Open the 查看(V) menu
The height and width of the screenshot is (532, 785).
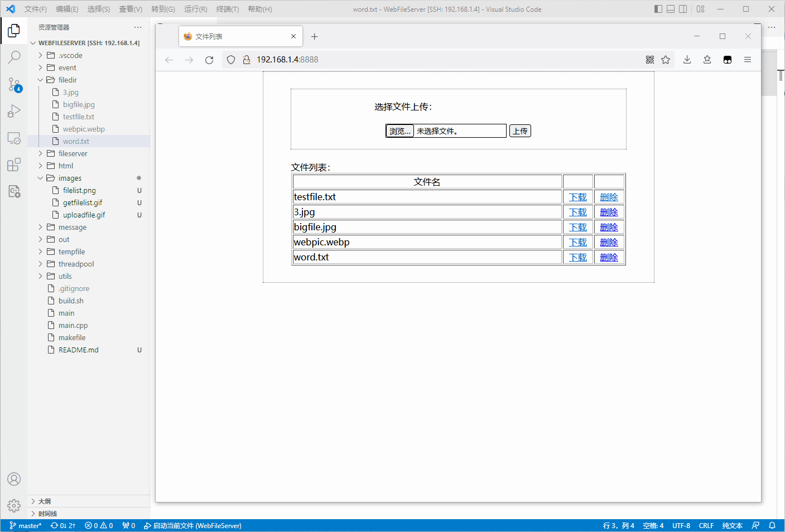pyautogui.click(x=131, y=9)
